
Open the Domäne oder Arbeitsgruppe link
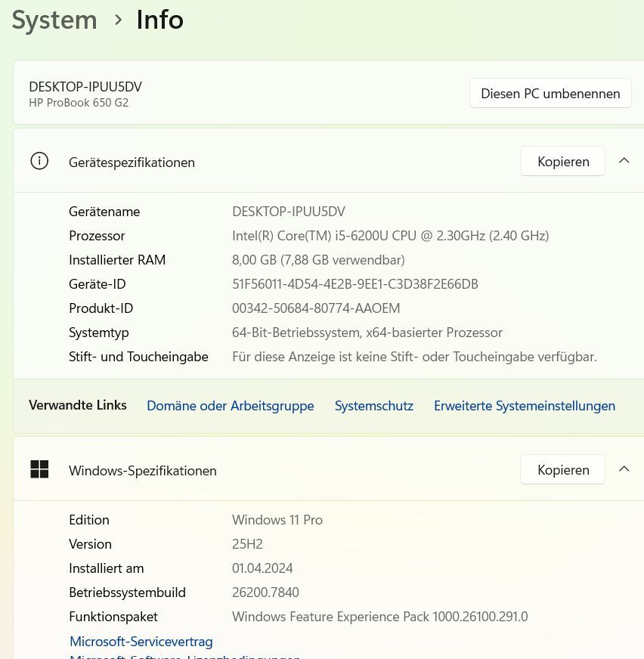[x=230, y=406]
